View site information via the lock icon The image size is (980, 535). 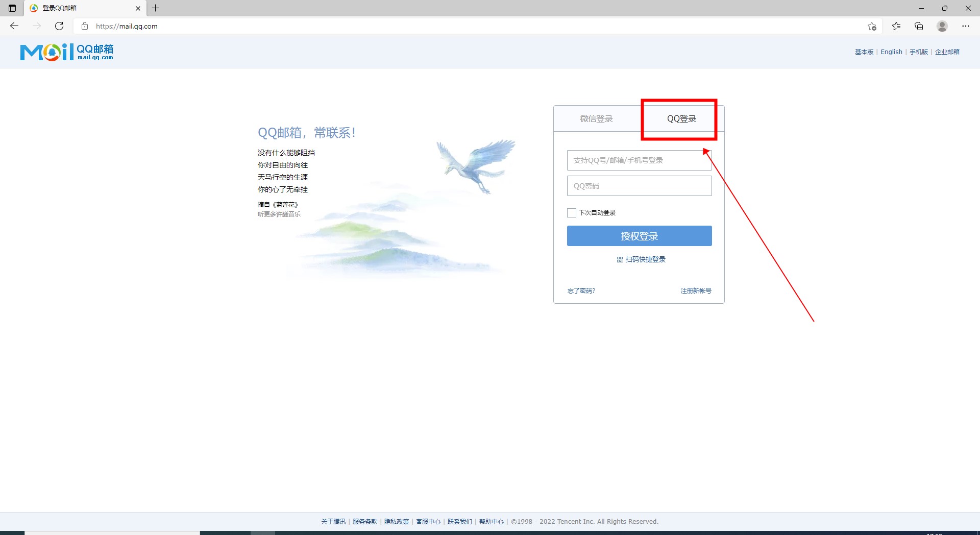tap(85, 26)
